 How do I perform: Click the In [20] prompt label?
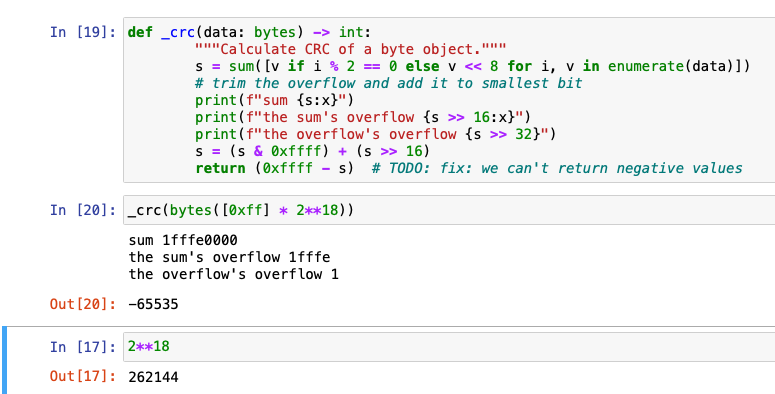click(x=83, y=210)
